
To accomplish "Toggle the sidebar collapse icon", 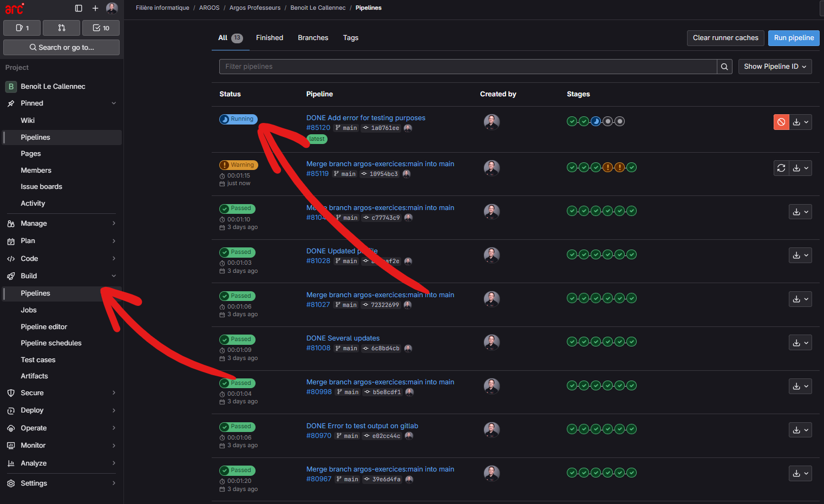I will 79,8.
